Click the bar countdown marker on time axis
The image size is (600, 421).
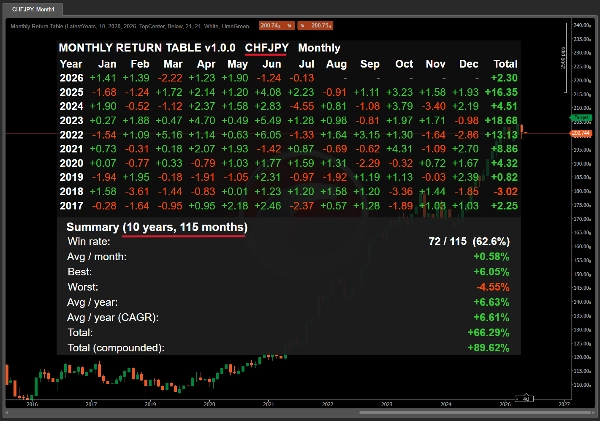[x=525, y=399]
